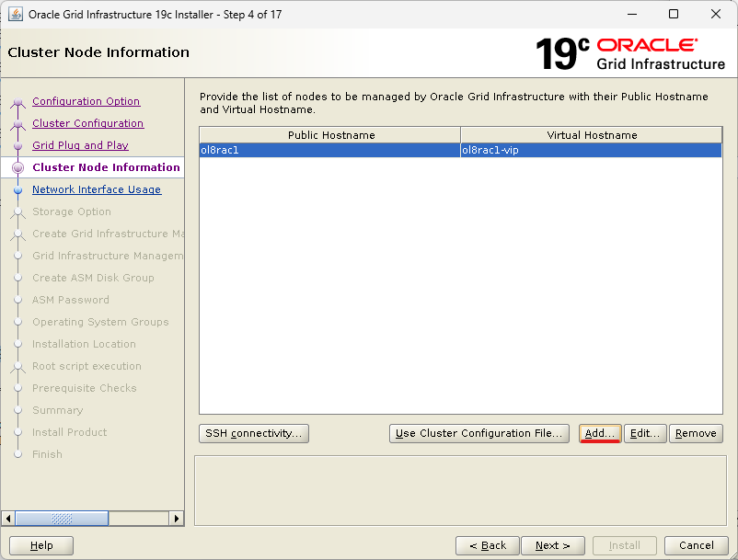Maximize the installer window
738x560 pixels.
[x=674, y=14]
